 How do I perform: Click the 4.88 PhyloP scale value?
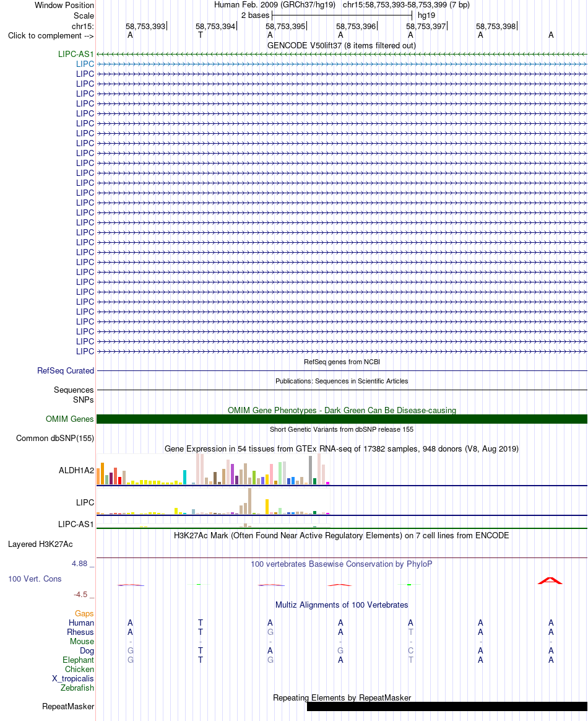[79, 564]
